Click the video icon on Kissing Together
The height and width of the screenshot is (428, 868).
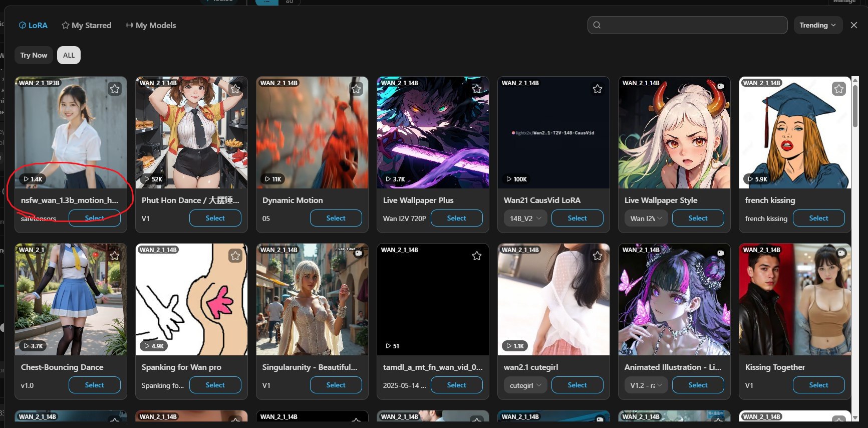[841, 253]
